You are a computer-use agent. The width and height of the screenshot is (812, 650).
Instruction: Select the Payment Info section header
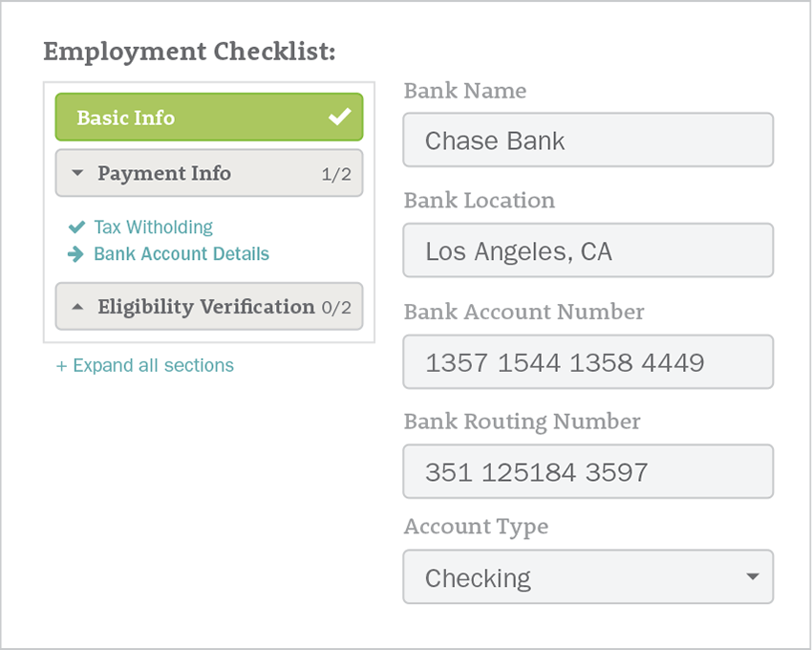pos(164,173)
